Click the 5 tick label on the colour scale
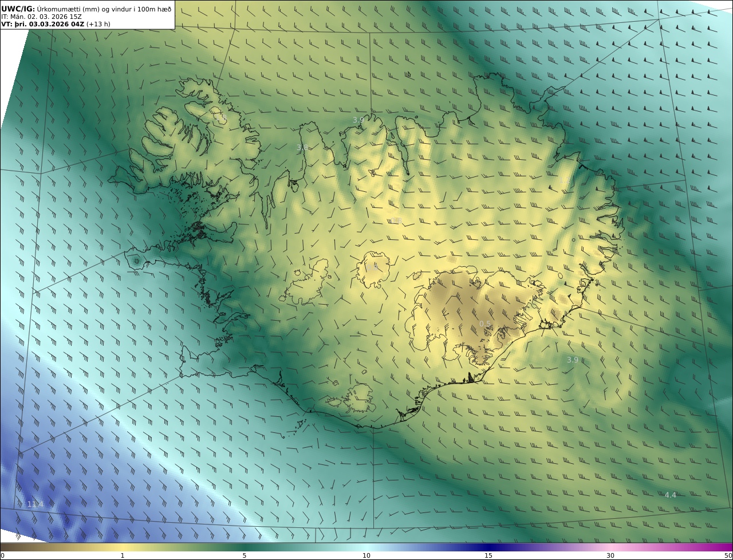This screenshot has width=733, height=560. click(x=245, y=555)
